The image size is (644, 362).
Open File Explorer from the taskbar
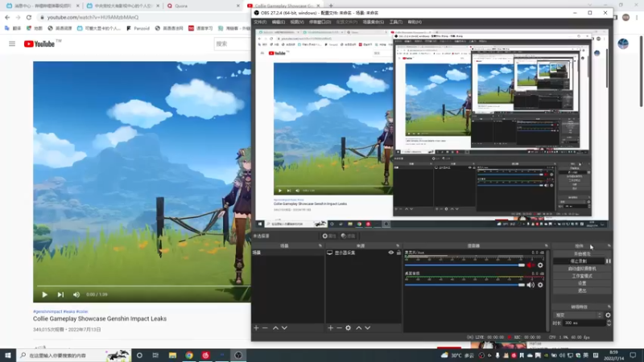172,356
